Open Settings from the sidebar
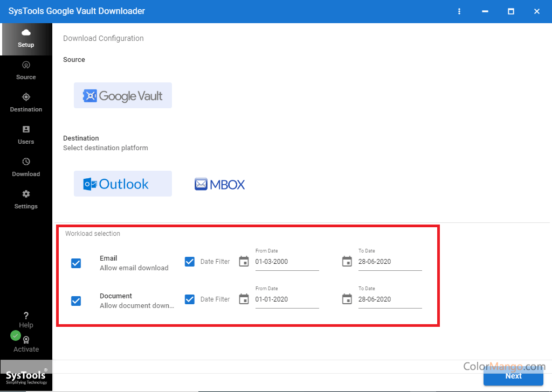The width and height of the screenshot is (552, 392). (x=26, y=200)
